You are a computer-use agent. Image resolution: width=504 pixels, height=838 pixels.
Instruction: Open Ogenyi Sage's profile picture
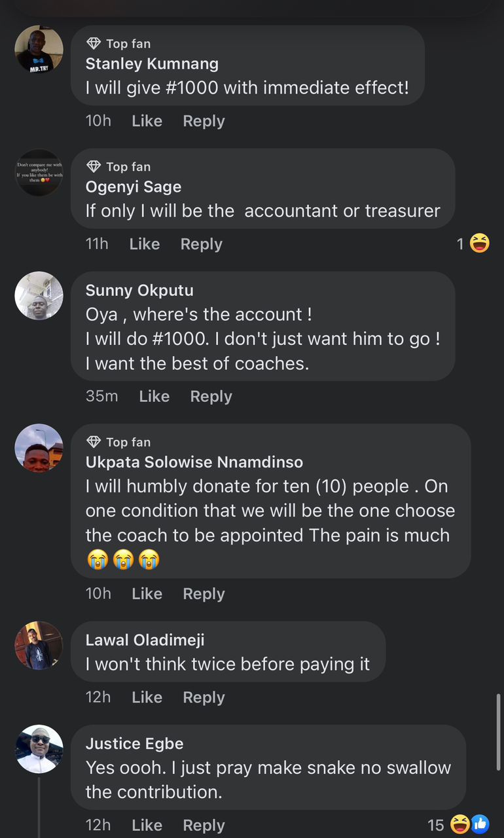pyautogui.click(x=39, y=173)
